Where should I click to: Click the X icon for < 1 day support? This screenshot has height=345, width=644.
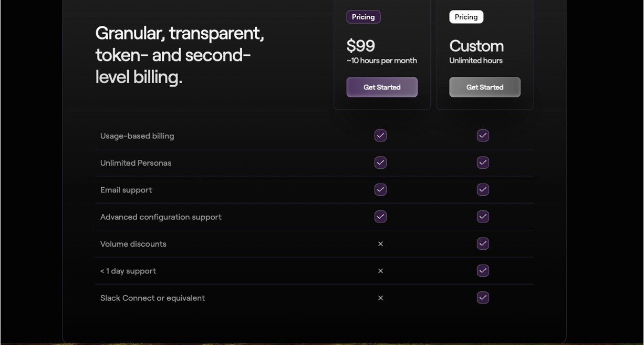point(381,271)
